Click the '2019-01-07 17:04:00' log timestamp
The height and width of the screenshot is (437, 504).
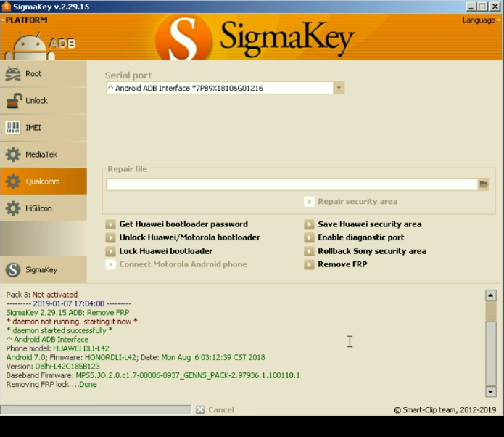[x=69, y=303]
